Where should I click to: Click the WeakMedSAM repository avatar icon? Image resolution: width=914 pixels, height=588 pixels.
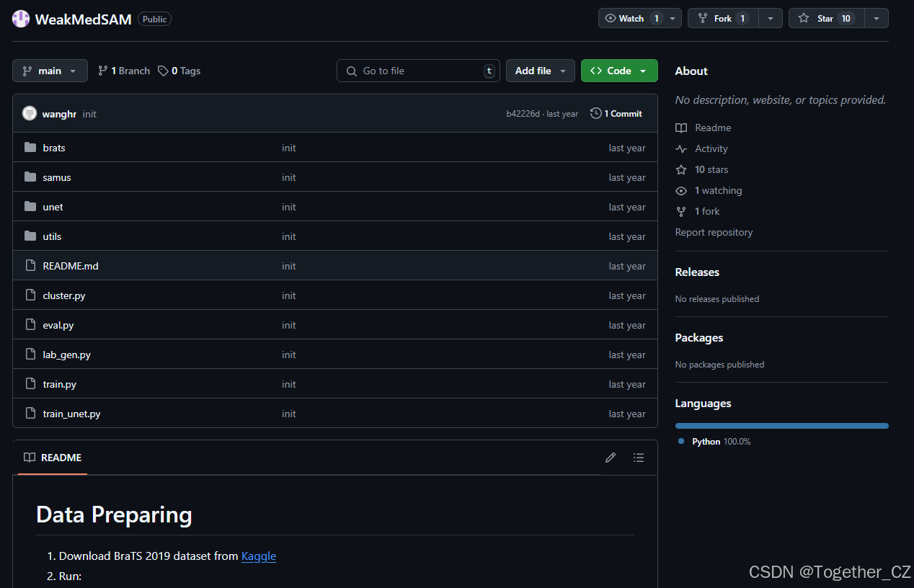click(x=21, y=19)
